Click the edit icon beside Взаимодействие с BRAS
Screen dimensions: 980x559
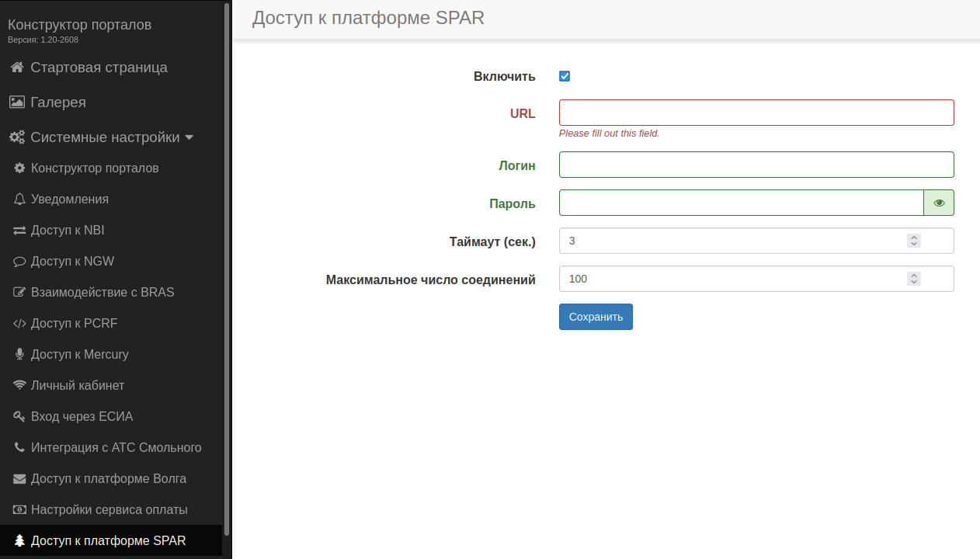click(20, 292)
